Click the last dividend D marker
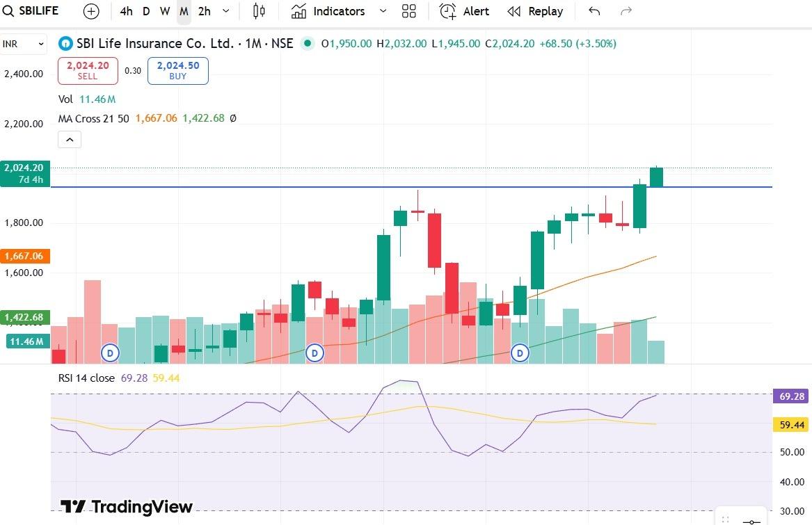 pos(520,354)
